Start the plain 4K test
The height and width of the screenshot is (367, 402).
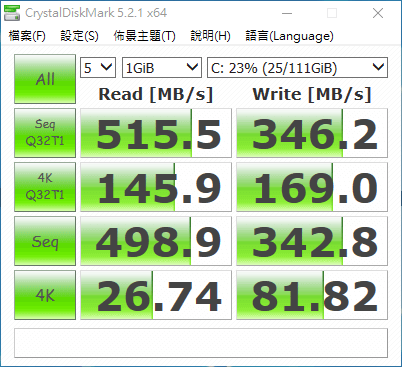pyautogui.click(x=45, y=295)
